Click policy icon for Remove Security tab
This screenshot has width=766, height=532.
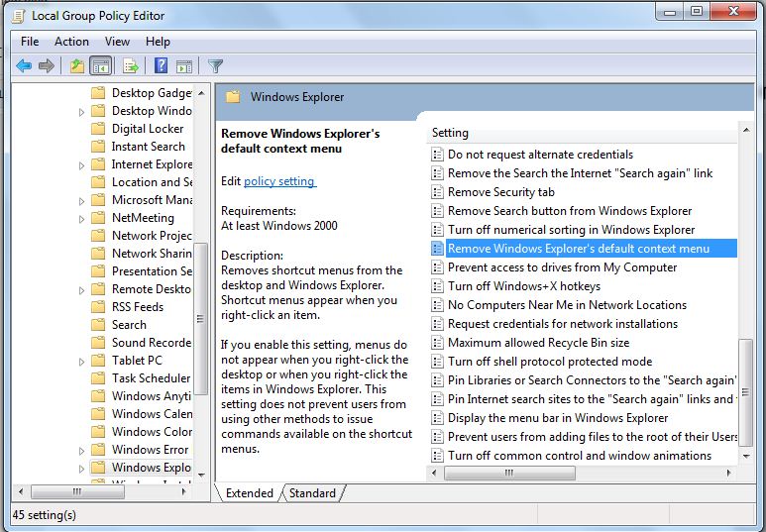(437, 192)
